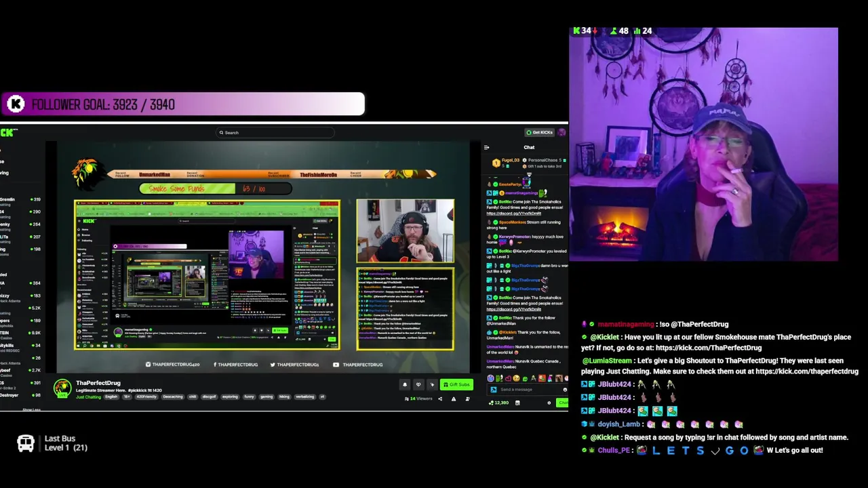Click the person icon next to report
The image size is (868, 488).
tap(467, 399)
